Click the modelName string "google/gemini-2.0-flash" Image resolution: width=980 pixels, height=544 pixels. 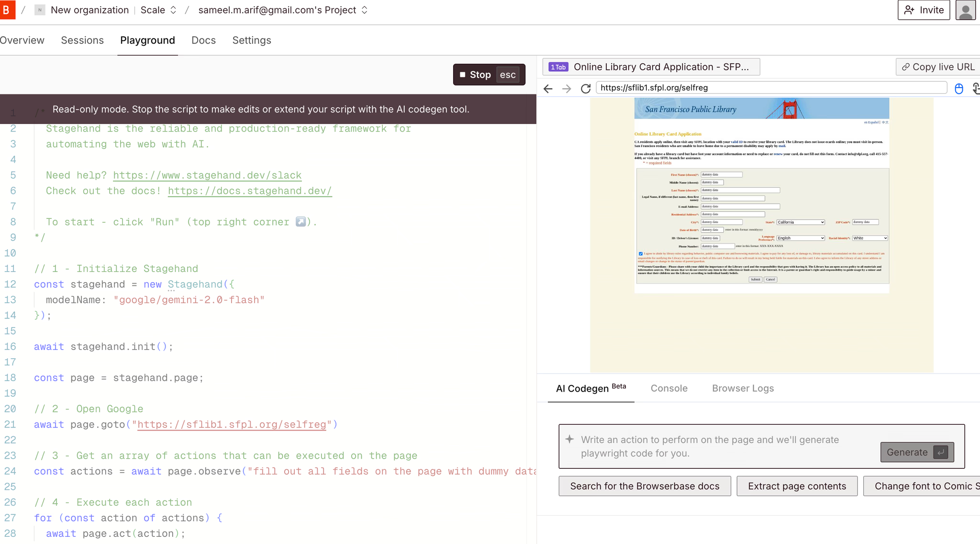click(x=189, y=300)
